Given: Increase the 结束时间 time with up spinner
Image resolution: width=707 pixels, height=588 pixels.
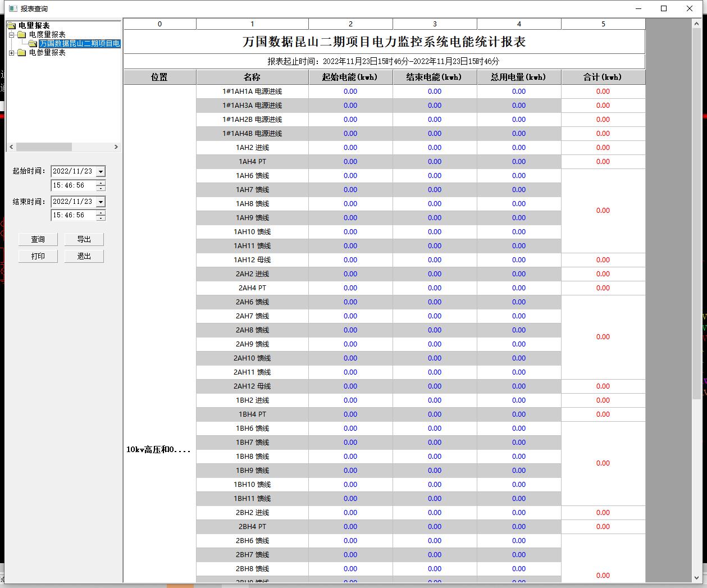Looking at the screenshot, I should [101, 213].
